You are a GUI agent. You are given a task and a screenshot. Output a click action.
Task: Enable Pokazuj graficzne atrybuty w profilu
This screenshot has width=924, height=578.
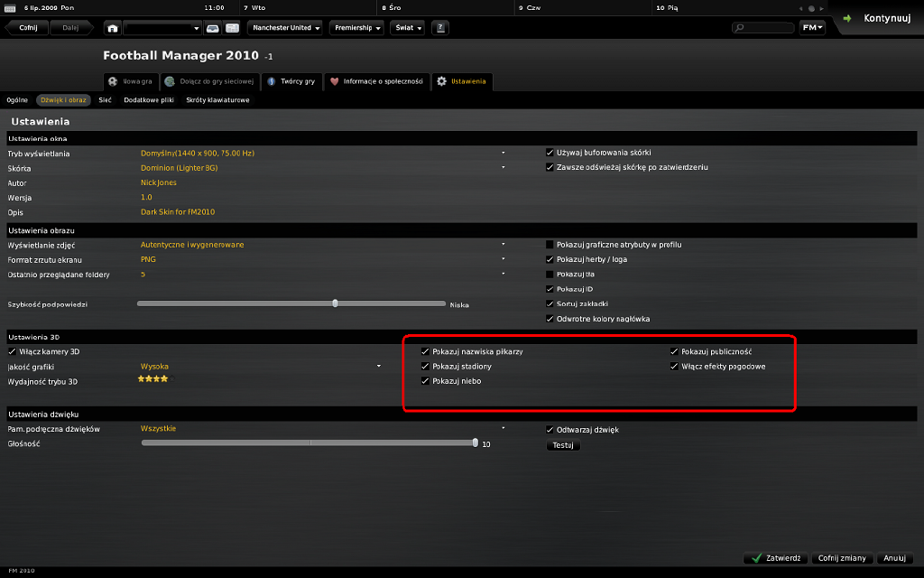[x=550, y=245]
